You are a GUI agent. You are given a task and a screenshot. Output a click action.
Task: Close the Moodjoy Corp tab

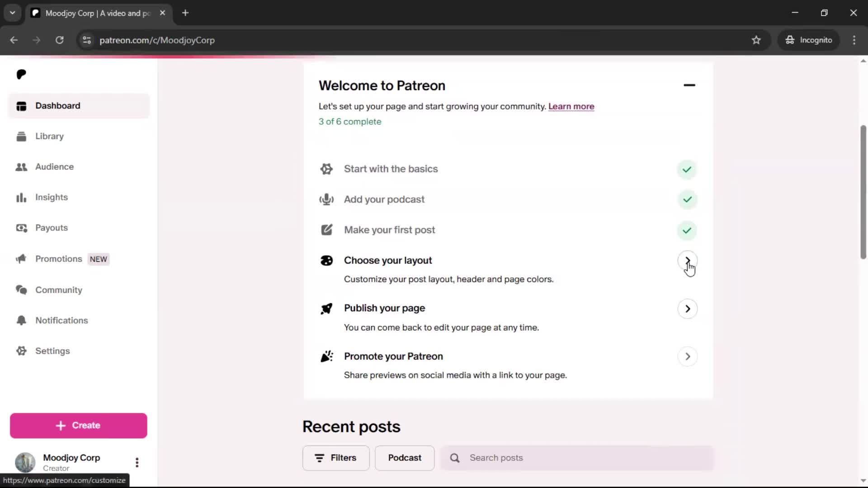coord(162,13)
